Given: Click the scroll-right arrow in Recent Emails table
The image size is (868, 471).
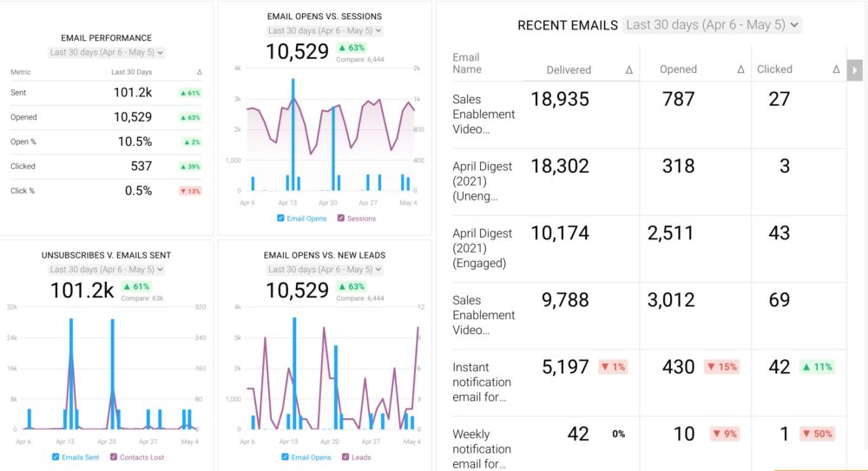Looking at the screenshot, I should point(855,69).
